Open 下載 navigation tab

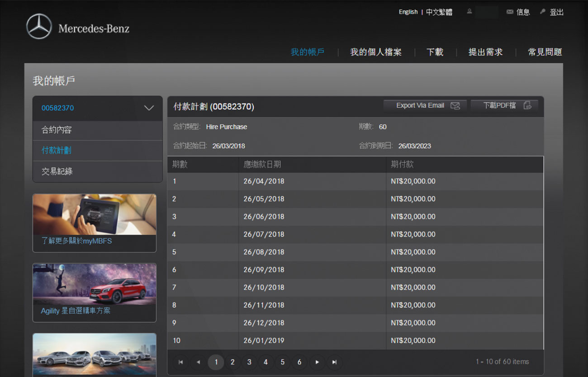tap(435, 52)
